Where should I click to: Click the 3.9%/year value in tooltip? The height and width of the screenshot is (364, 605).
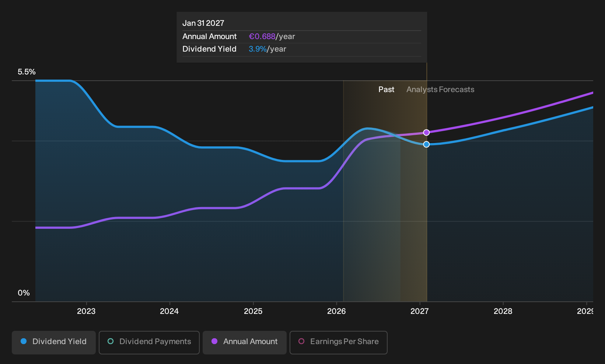pyautogui.click(x=267, y=49)
